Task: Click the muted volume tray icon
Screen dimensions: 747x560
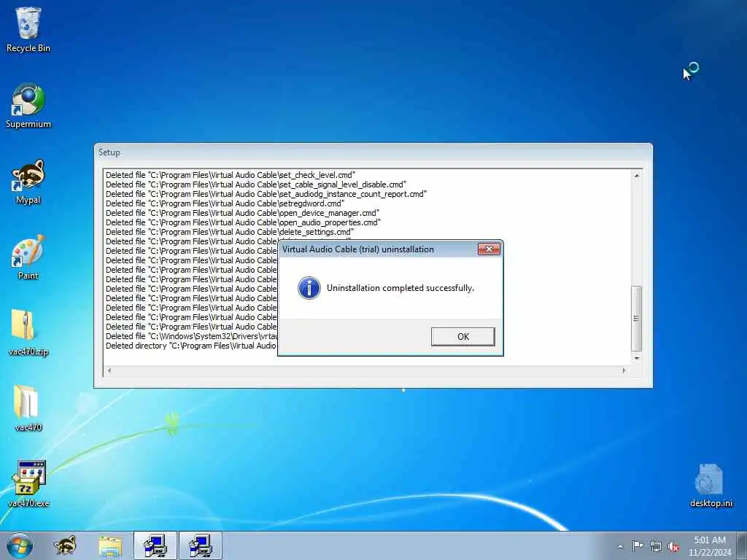Action: pos(673,546)
